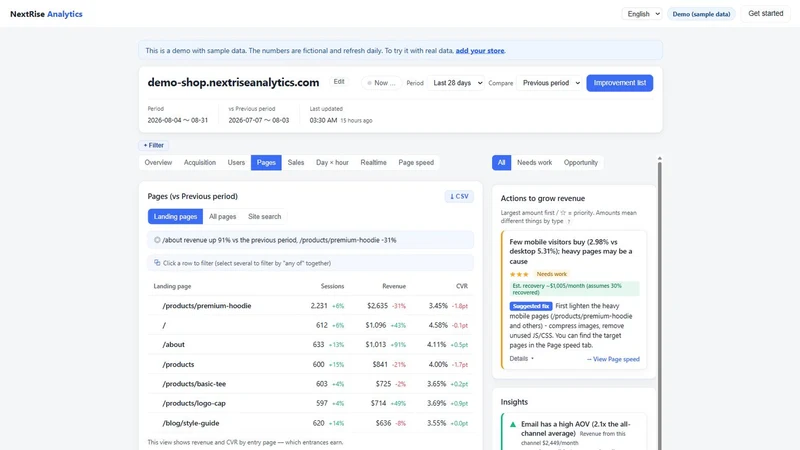
Task: Click the 'Needs work' tag in the action card
Action: pyautogui.click(x=552, y=274)
